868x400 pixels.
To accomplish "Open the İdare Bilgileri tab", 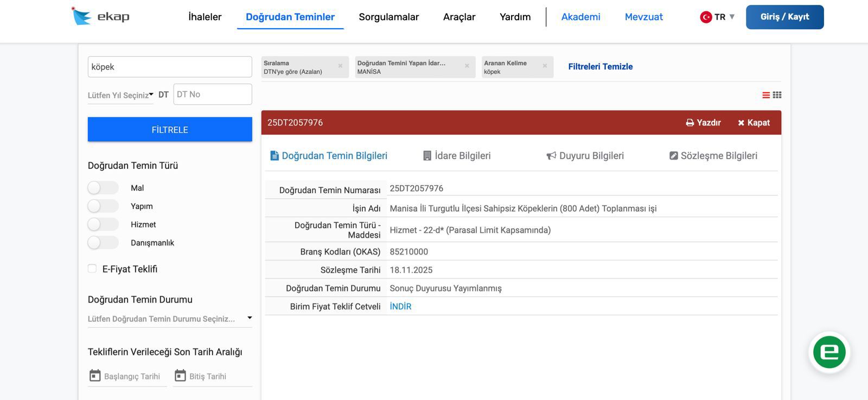I will (457, 156).
